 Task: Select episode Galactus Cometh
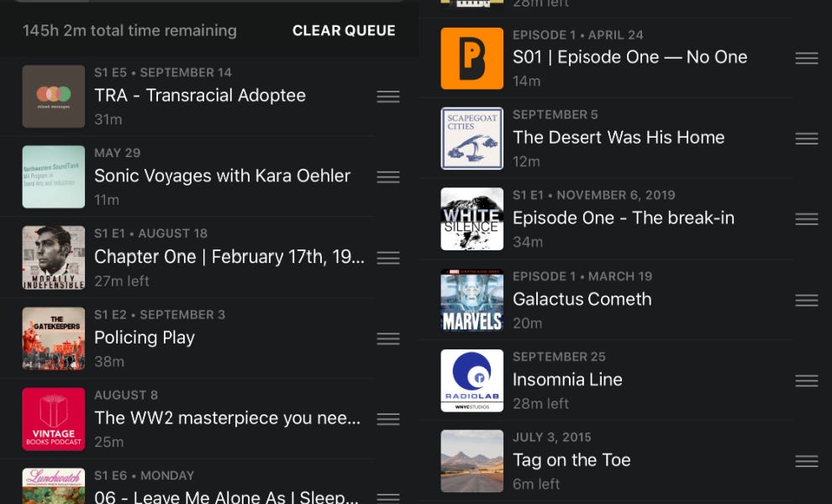582,299
